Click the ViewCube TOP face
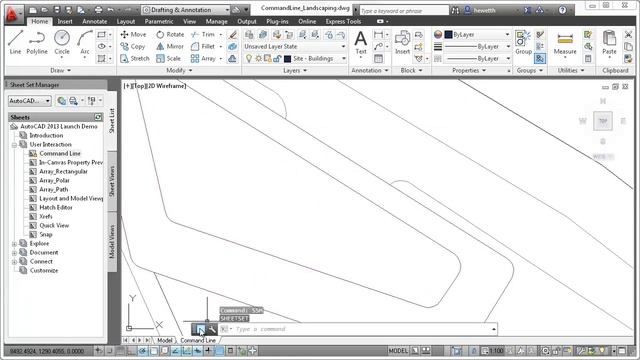 pos(602,121)
